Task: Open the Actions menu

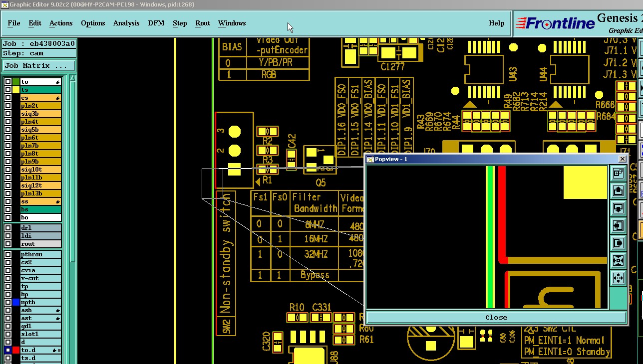Action: (61, 23)
